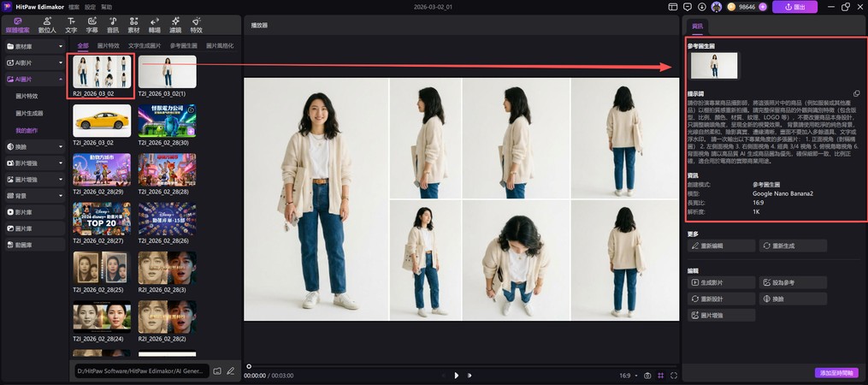This screenshot has height=385, width=868.
Task: Open the 轉場 transitions tool
Action: [155, 25]
